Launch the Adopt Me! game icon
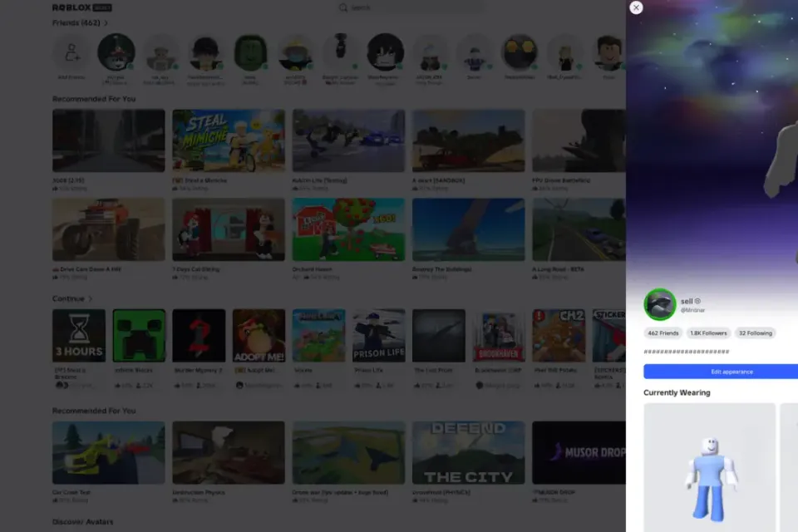Image resolution: width=798 pixels, height=532 pixels. (259, 336)
